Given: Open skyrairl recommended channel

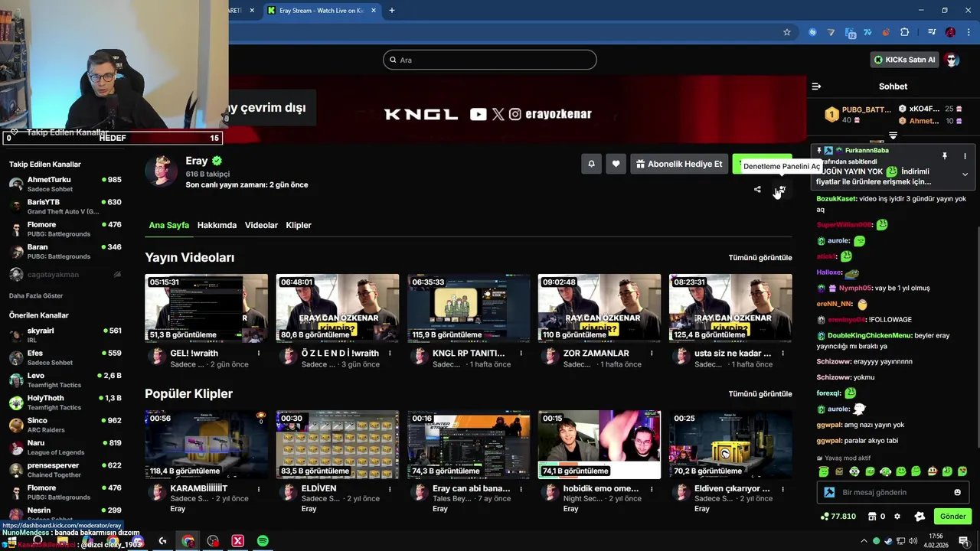Looking at the screenshot, I should click(x=65, y=335).
